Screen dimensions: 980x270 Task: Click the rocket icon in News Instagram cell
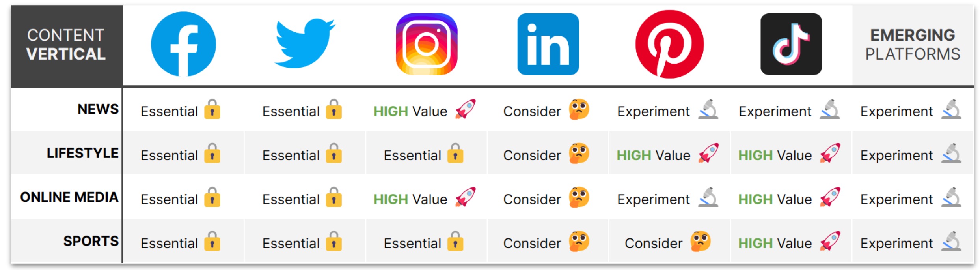click(x=465, y=109)
